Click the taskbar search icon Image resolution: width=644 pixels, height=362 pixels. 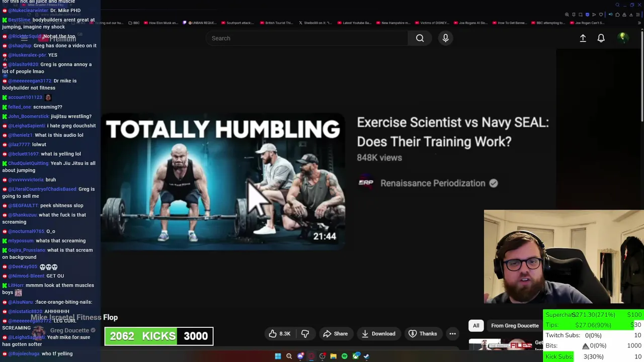pos(289,356)
